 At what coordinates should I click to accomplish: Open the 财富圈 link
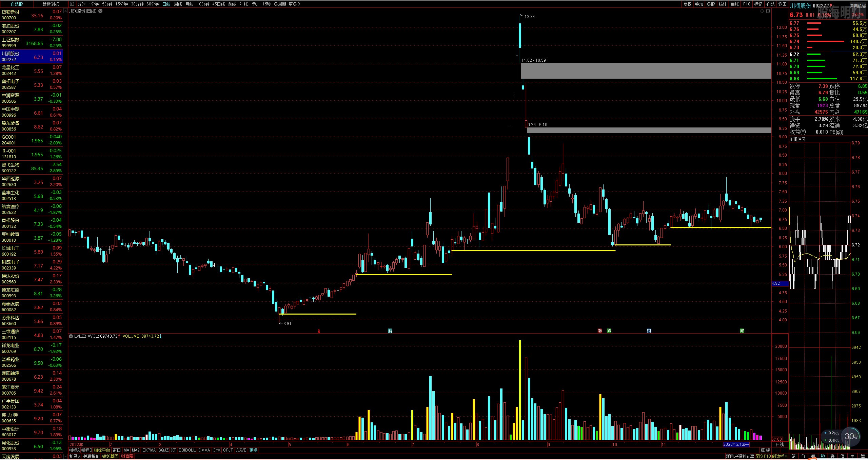coord(127,456)
